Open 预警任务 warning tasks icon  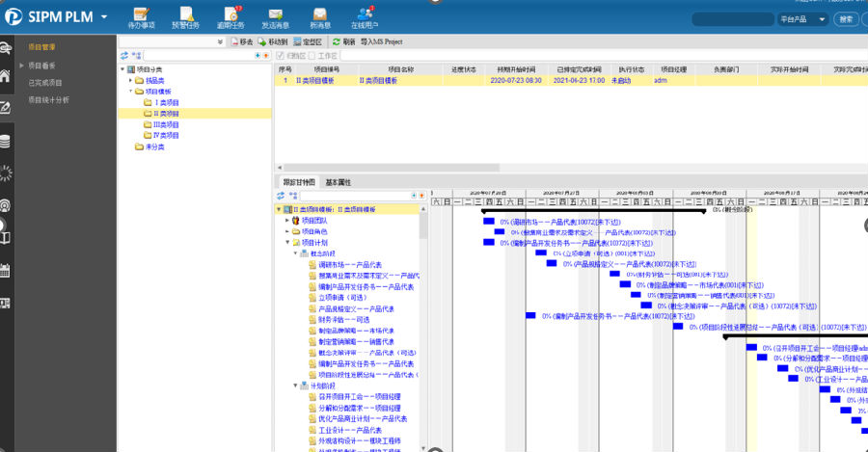(186, 16)
